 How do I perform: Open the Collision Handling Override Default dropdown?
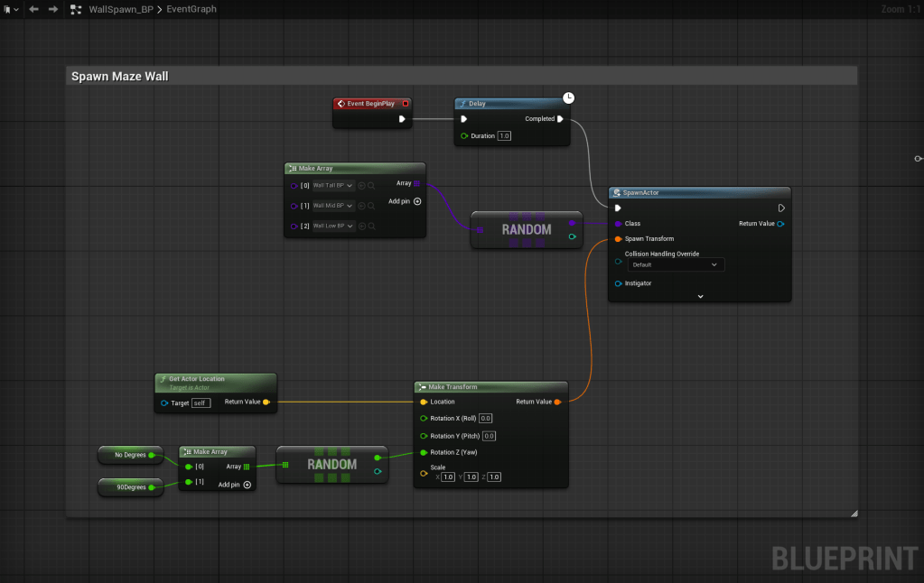coord(676,264)
